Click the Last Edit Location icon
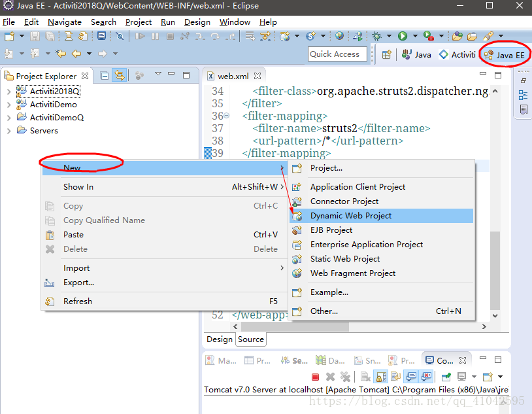 coord(61,54)
